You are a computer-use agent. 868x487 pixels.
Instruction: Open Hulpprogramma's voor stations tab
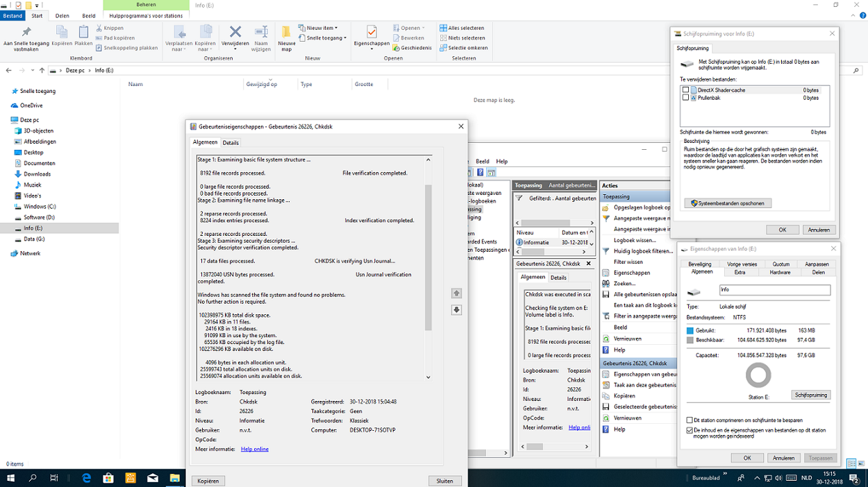point(146,15)
